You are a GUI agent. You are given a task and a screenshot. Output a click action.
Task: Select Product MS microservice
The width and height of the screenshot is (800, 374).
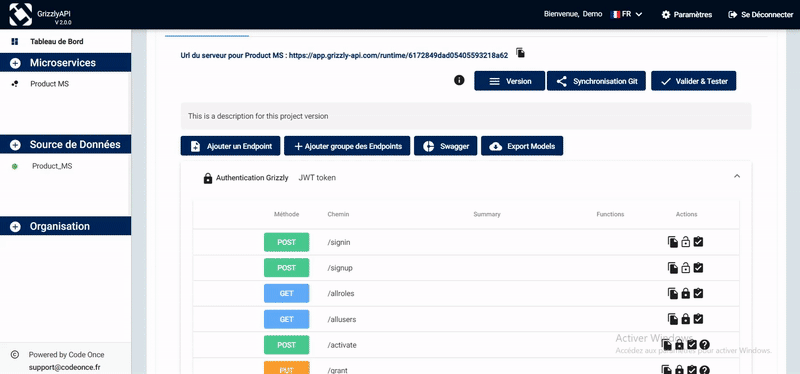[x=49, y=84]
